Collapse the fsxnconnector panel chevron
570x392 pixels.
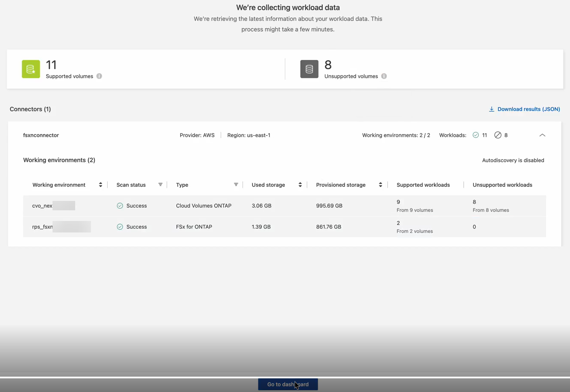[x=542, y=135]
